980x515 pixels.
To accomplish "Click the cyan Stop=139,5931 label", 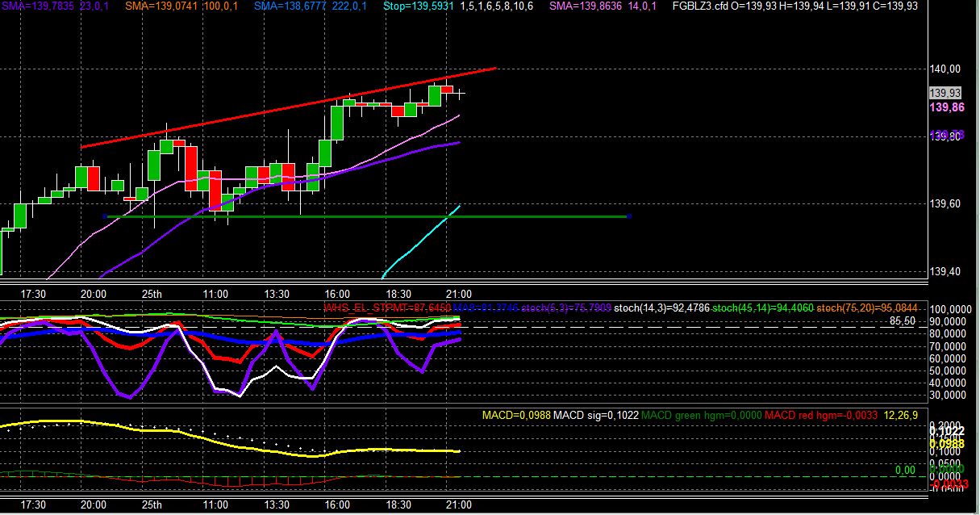I will click(419, 6).
